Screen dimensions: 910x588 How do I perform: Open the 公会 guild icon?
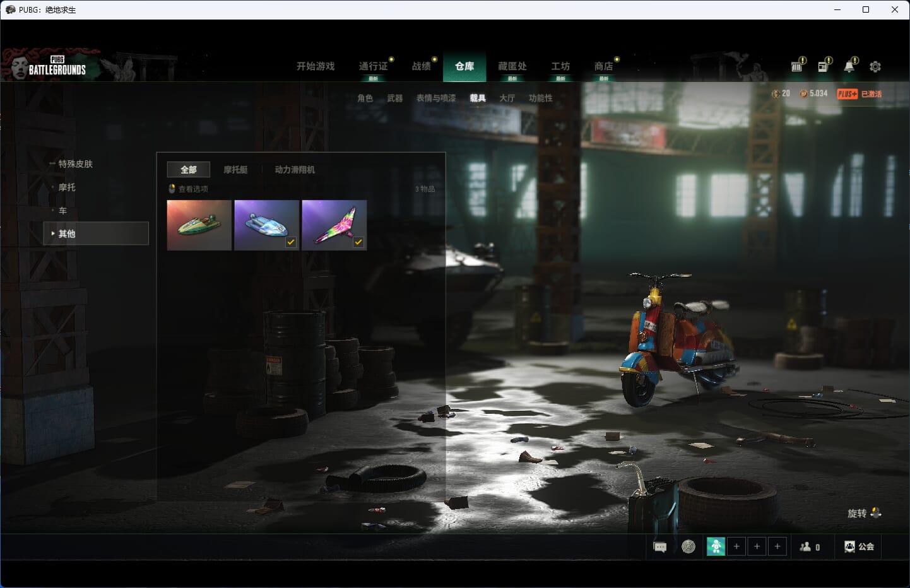849,547
